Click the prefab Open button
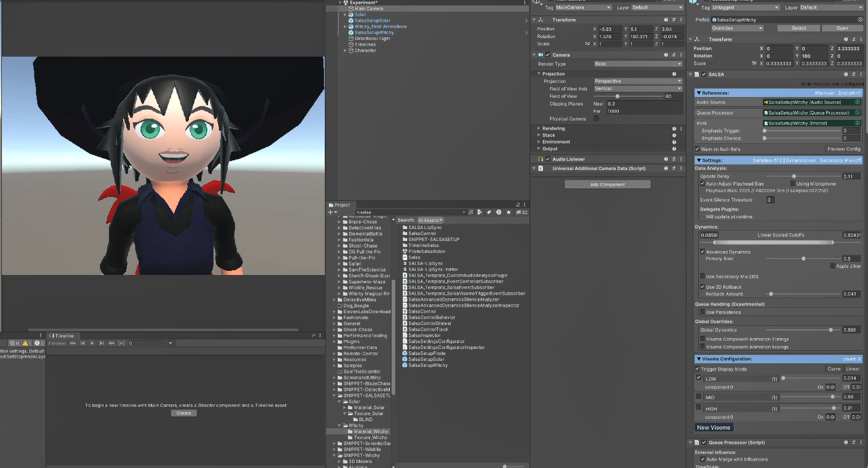This screenshot has height=468, width=868. 842,28
